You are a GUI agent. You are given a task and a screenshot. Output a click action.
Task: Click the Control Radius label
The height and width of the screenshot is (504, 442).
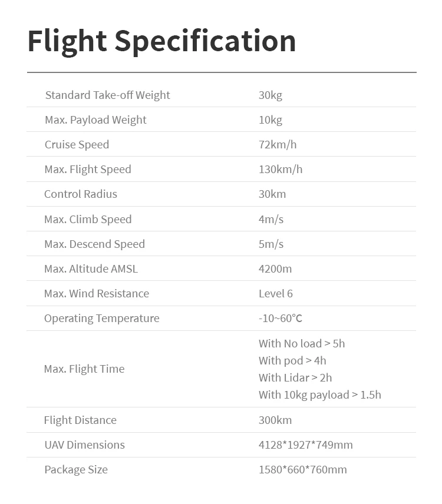pyautogui.click(x=81, y=194)
